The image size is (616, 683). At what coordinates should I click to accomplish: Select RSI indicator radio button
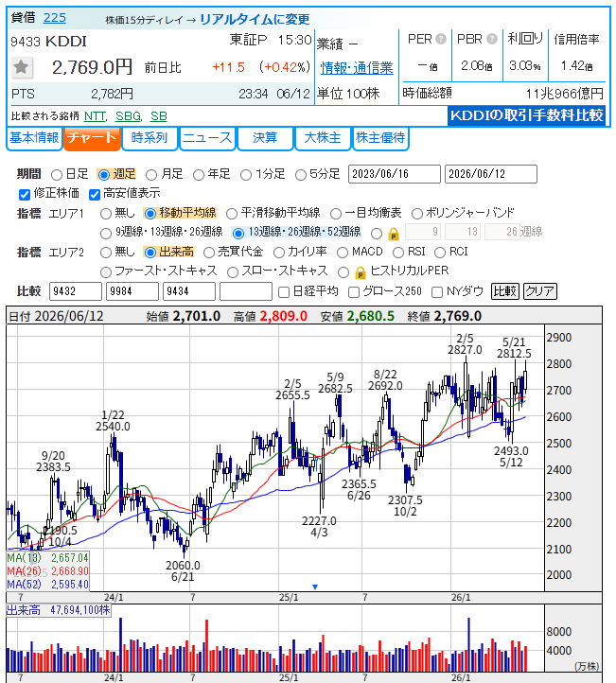[398, 253]
